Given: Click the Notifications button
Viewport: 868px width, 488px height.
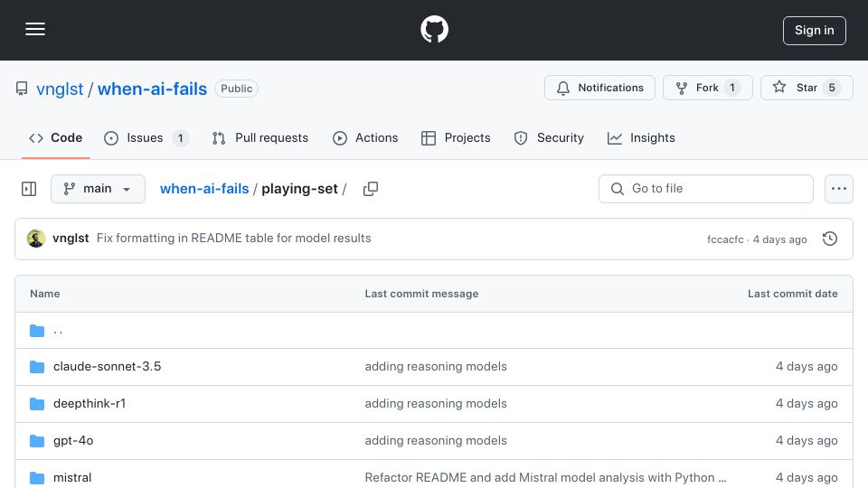Looking at the screenshot, I should pos(599,88).
